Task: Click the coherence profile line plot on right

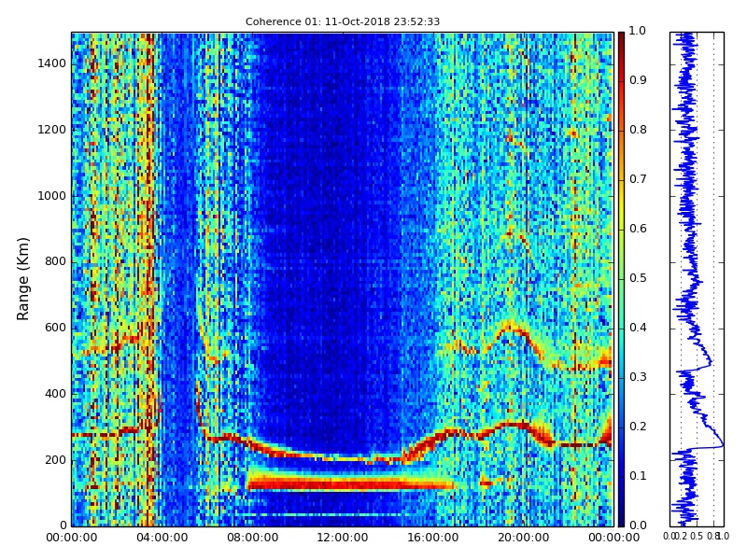Action: coord(697,279)
